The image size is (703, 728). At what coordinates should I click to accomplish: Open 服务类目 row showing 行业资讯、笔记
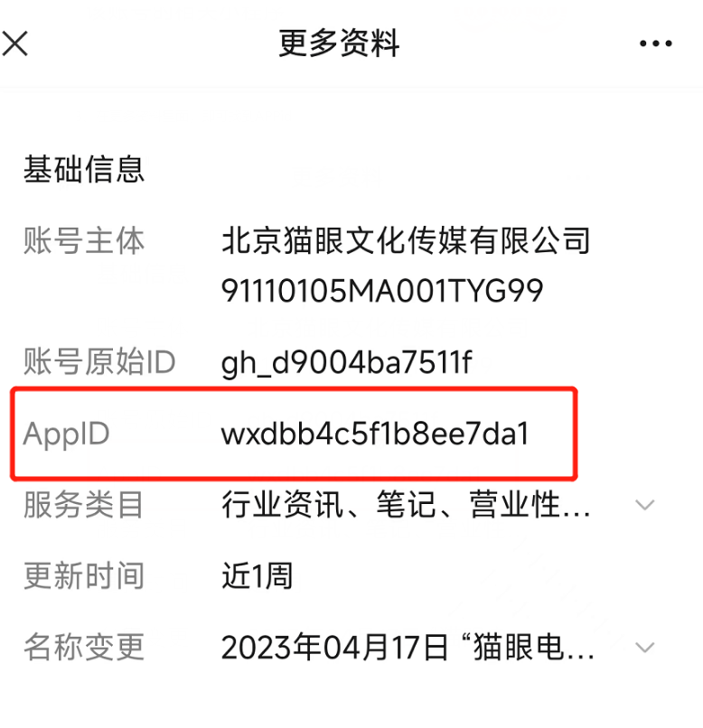point(351,505)
